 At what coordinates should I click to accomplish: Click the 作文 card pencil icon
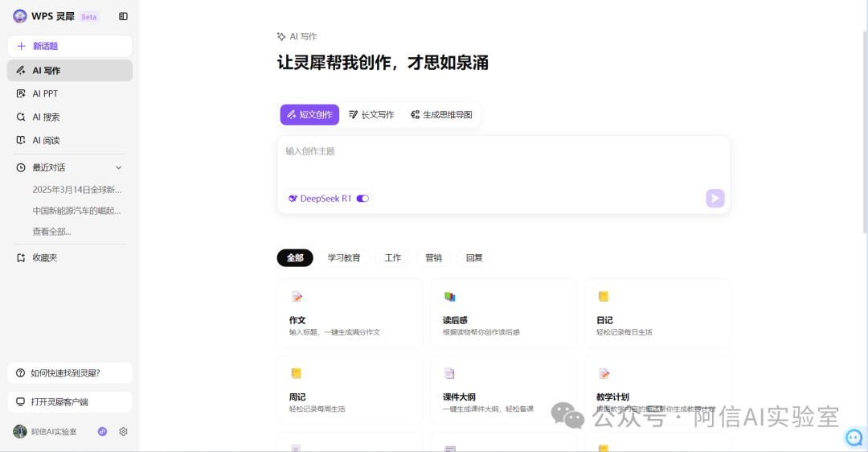(x=297, y=297)
